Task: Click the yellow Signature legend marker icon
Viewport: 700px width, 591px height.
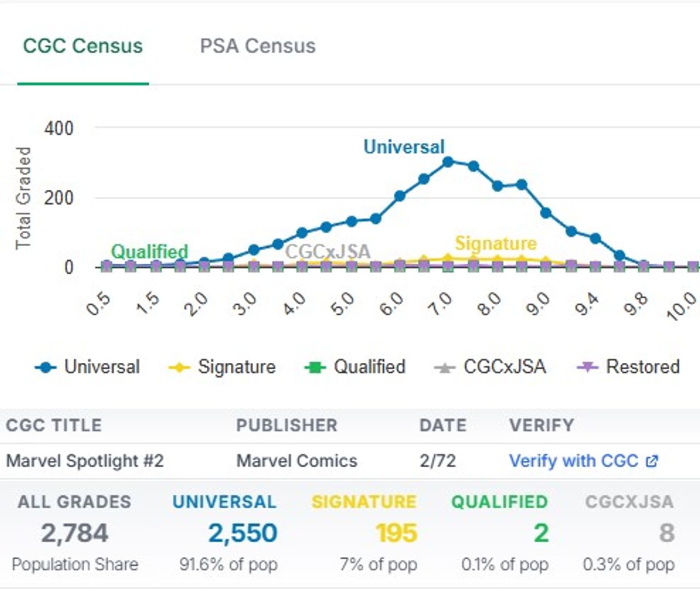Action: pos(179,368)
